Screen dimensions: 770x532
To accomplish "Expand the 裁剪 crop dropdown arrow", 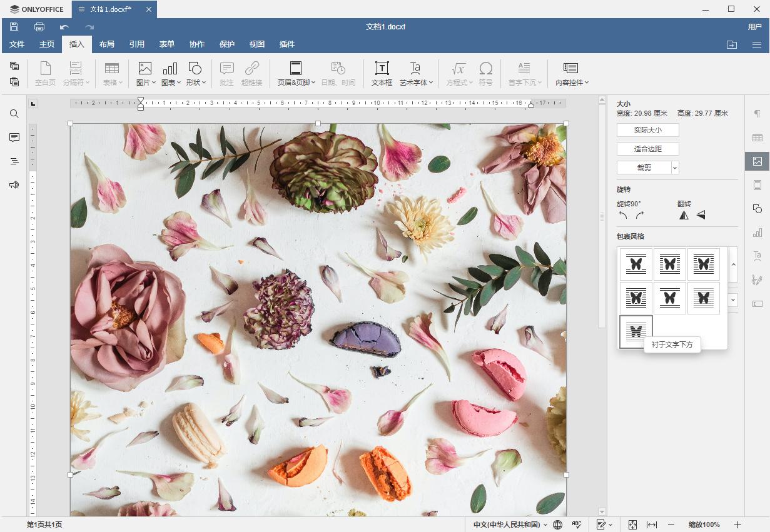I will pyautogui.click(x=674, y=168).
